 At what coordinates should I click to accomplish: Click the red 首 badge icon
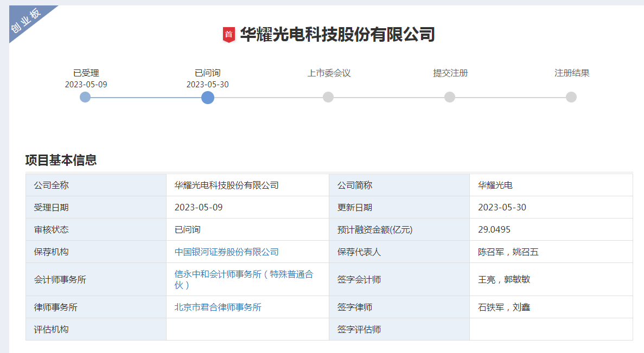click(229, 35)
